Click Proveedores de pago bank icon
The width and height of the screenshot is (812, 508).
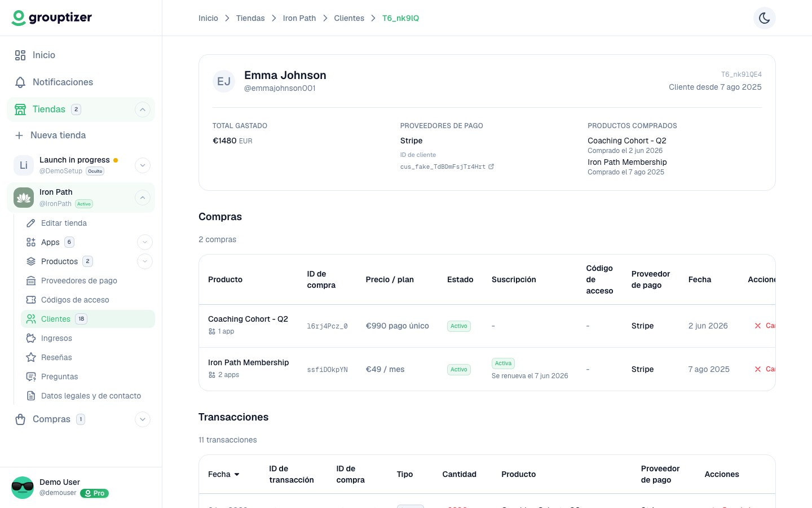[31, 281]
